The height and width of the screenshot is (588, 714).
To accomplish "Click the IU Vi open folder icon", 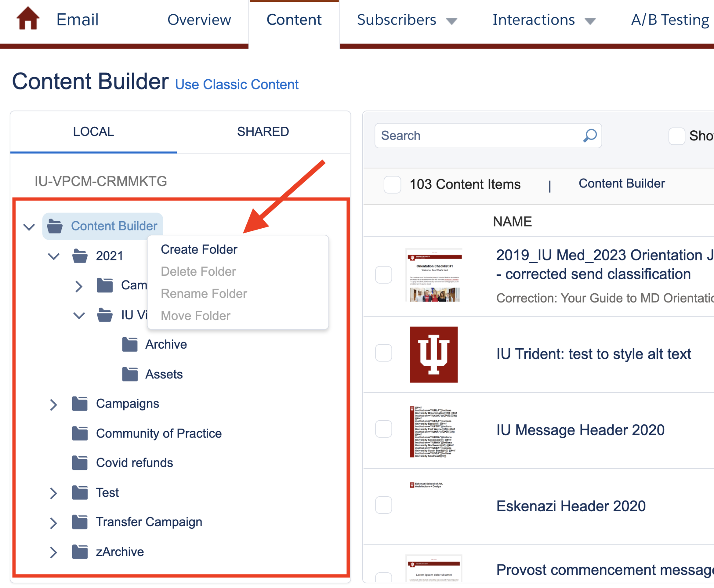I will coord(105,315).
